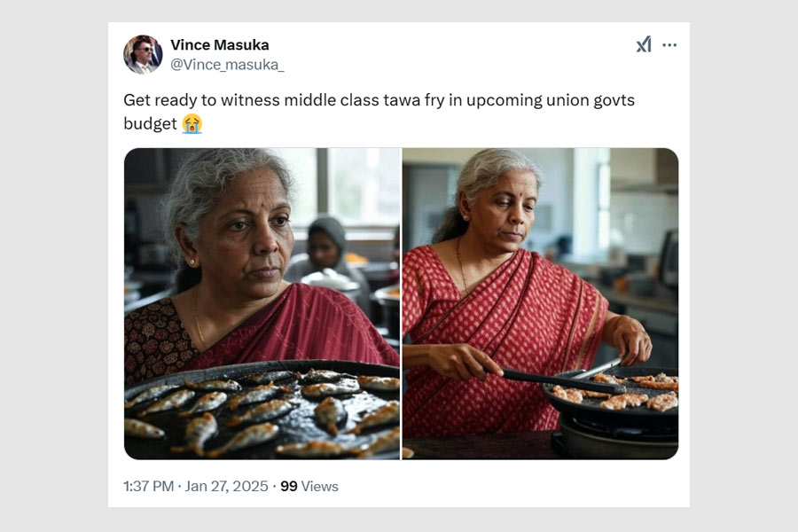Click the word "budget" in the tweet
Image resolution: width=798 pixels, height=532 pixels.
(150, 124)
